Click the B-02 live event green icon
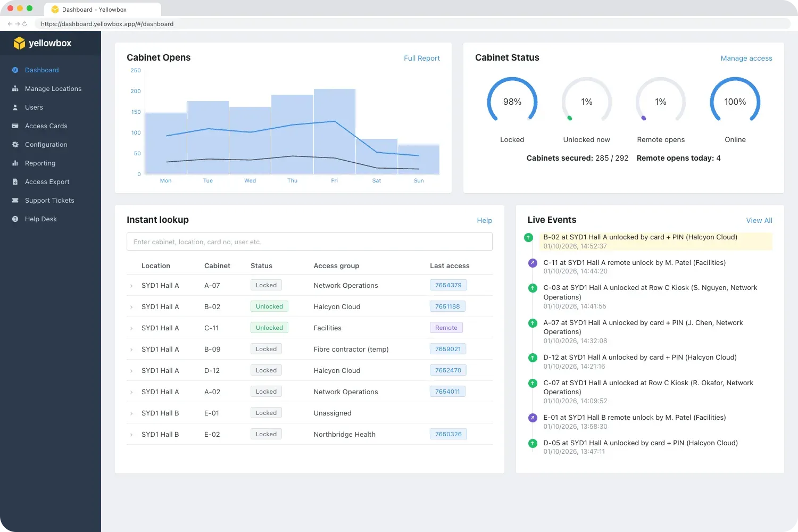798x532 pixels. point(528,237)
